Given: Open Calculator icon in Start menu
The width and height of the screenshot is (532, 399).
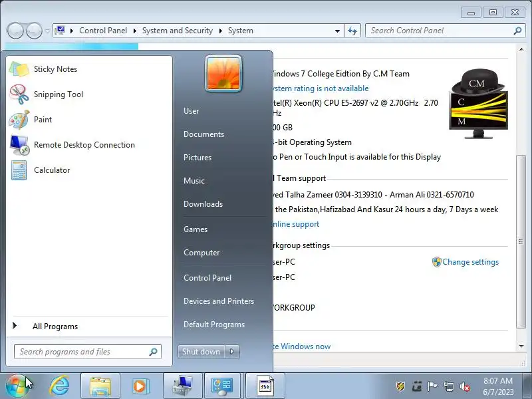Looking at the screenshot, I should coord(19,170).
